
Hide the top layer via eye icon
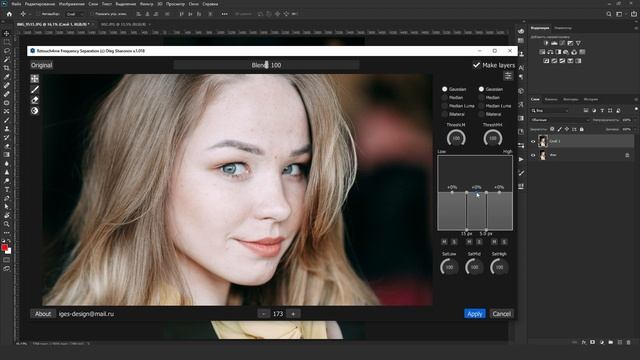533,142
